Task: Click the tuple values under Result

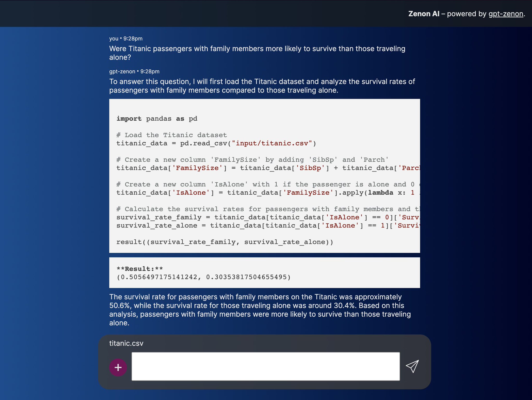Action: (204, 277)
